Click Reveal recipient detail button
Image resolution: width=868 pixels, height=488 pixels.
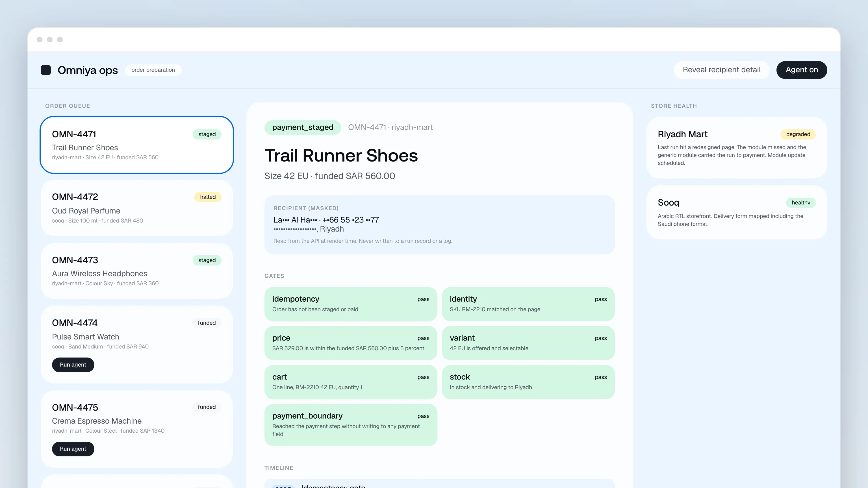click(721, 70)
